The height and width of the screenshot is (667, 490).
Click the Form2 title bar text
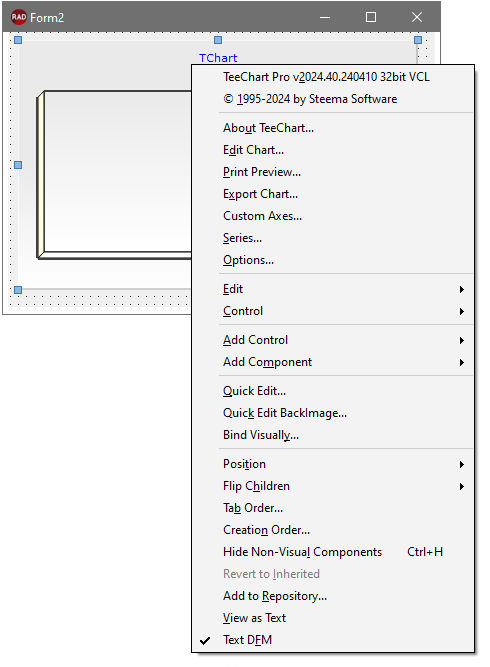tap(47, 18)
